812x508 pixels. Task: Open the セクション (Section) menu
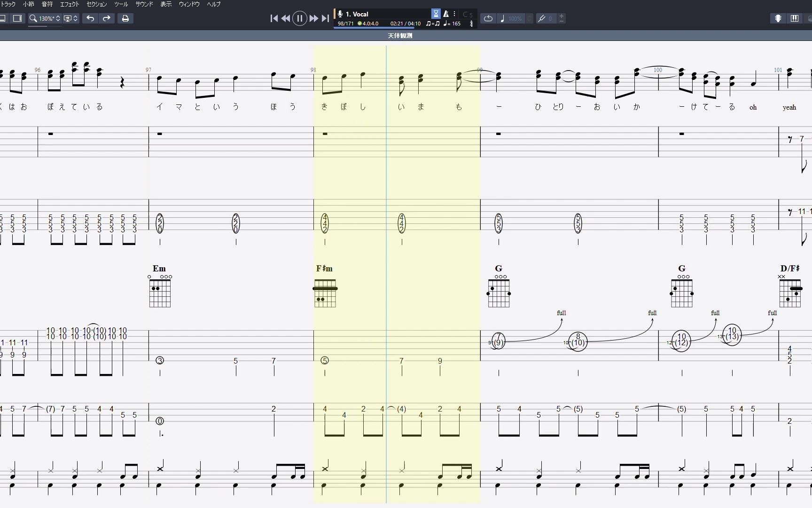click(x=97, y=4)
